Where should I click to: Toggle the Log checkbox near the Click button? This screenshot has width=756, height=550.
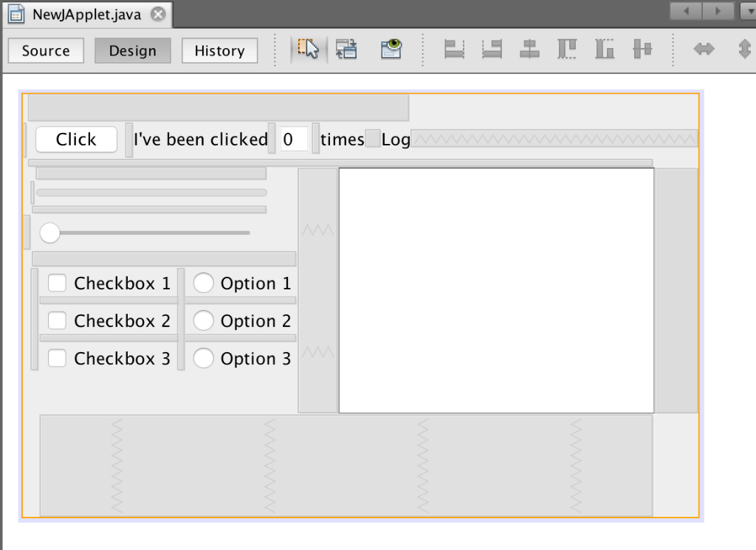(x=373, y=139)
